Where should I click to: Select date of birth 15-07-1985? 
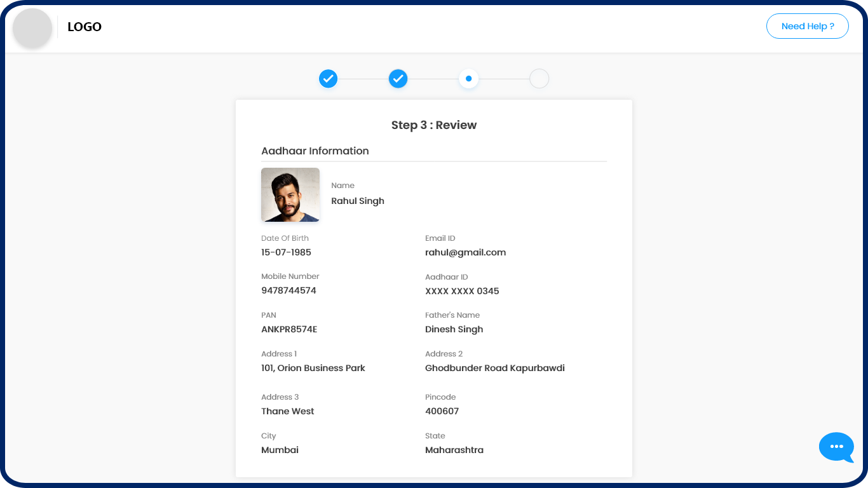[286, 252]
